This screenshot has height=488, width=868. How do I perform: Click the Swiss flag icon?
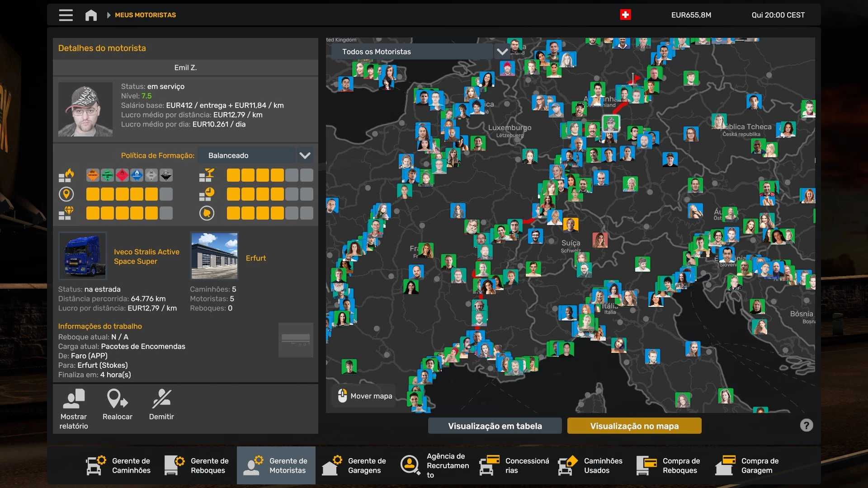click(x=625, y=15)
